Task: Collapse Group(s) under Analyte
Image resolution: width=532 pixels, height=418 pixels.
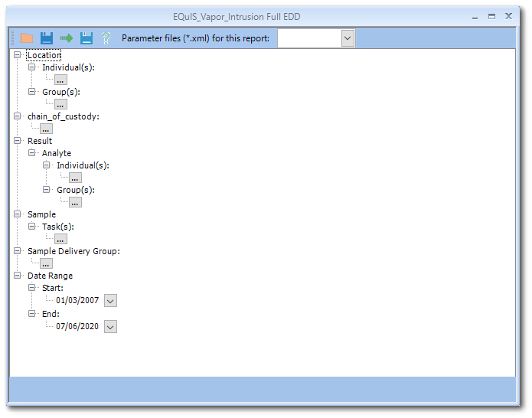Action: [46, 190]
